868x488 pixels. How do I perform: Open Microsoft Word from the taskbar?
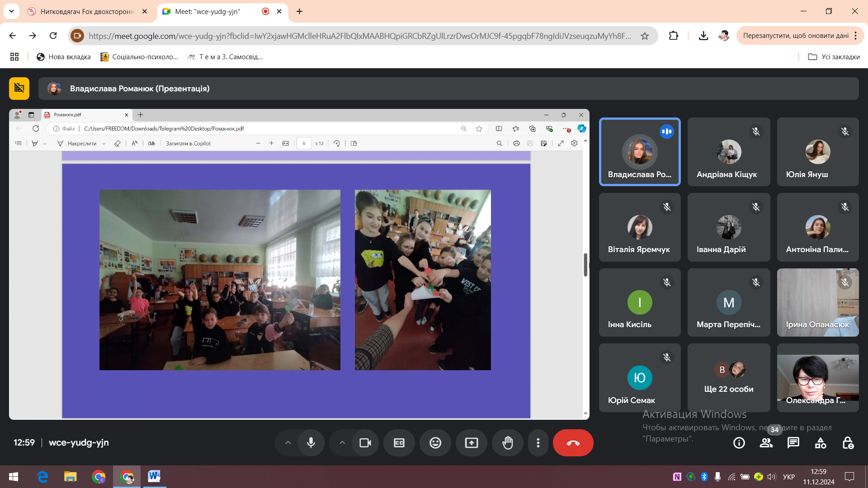click(154, 476)
